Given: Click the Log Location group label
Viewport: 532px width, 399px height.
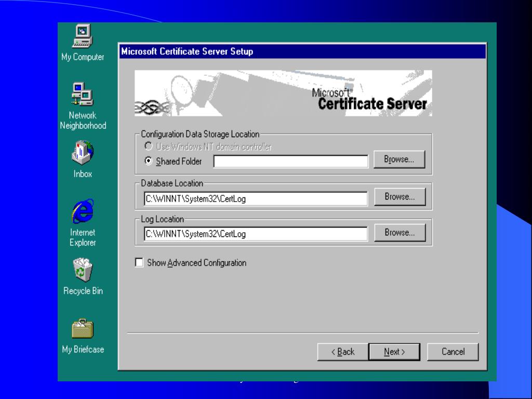Looking at the screenshot, I should coord(162,219).
